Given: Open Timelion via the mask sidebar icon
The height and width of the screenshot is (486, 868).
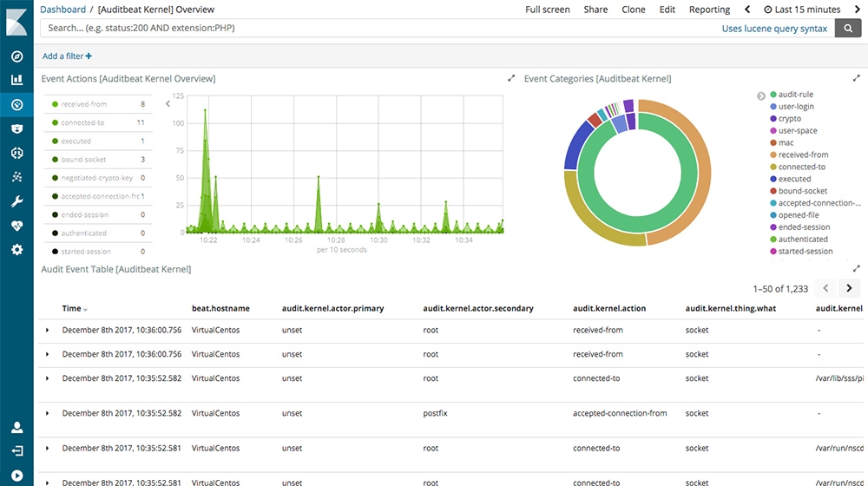Looking at the screenshot, I should click(17, 129).
